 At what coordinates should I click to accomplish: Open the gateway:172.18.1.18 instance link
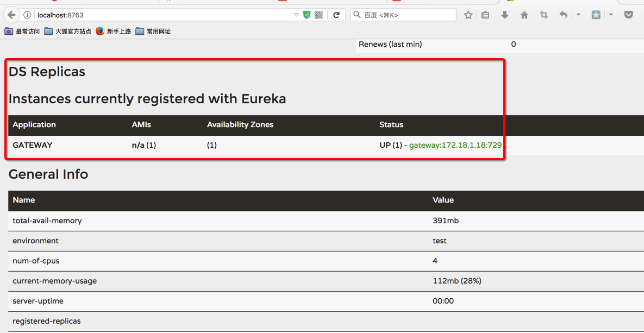[455, 145]
